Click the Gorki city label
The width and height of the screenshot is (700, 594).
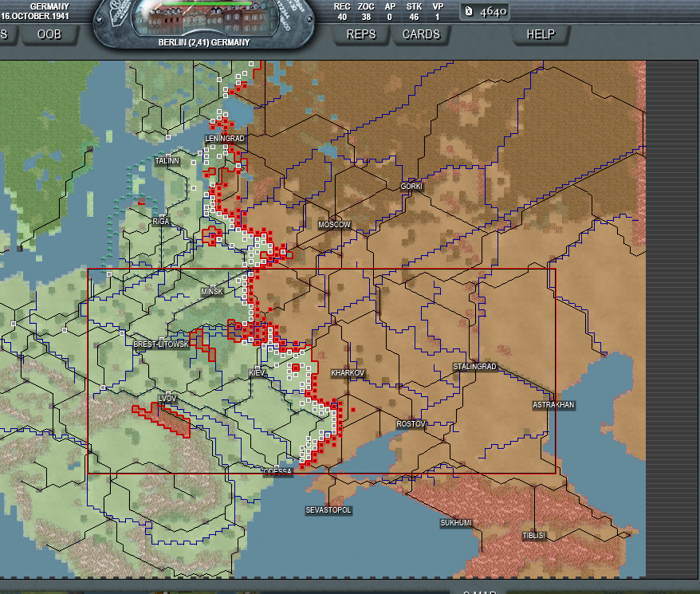(411, 187)
